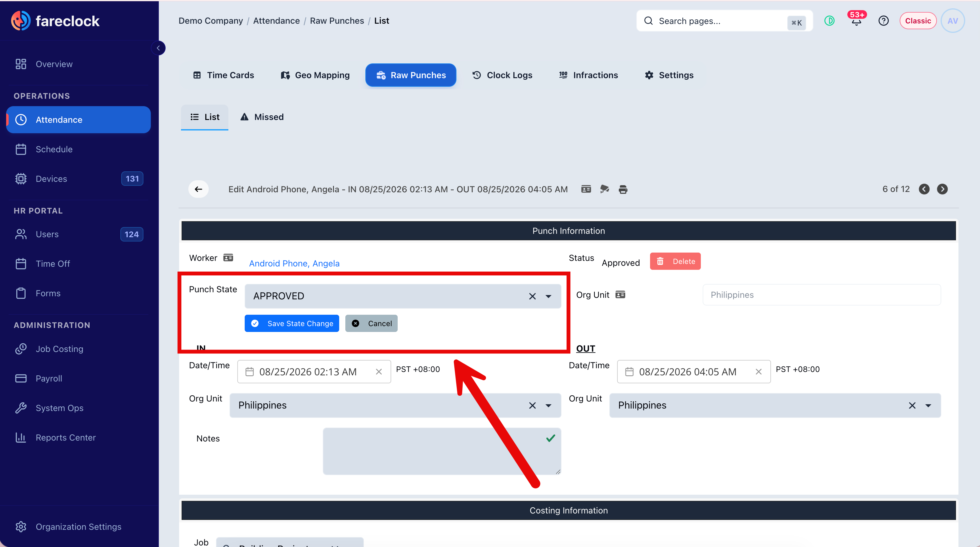Go to next punch record arrow

tap(942, 189)
